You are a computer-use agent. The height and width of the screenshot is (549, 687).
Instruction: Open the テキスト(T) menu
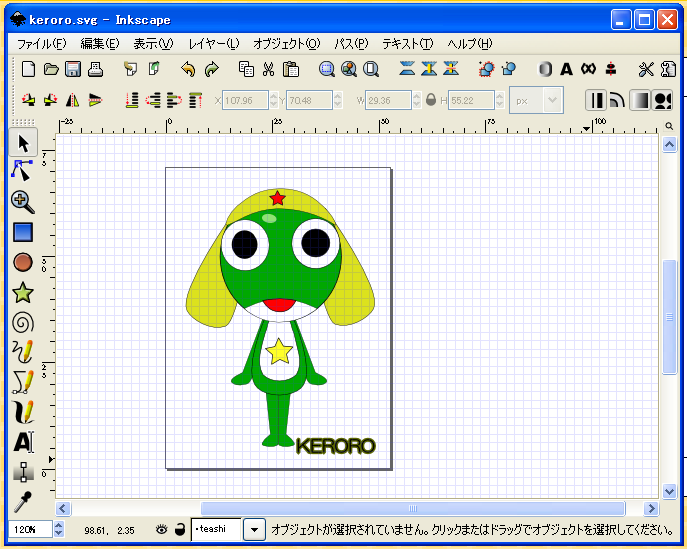pyautogui.click(x=407, y=44)
